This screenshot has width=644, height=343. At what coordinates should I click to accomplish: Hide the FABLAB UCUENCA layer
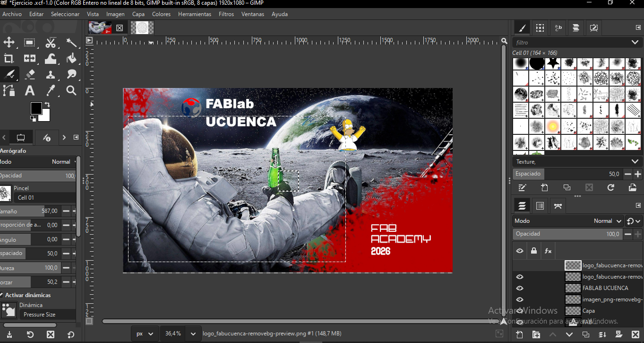pos(520,288)
